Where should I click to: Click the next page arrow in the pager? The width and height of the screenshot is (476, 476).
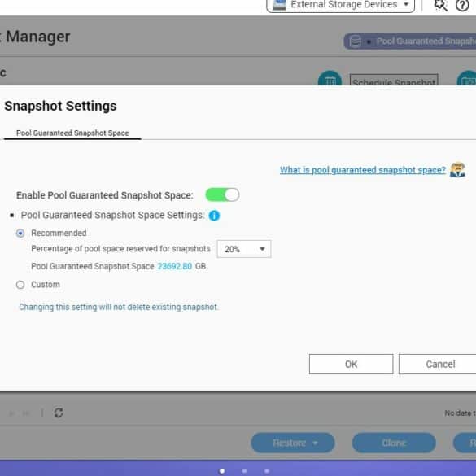11,413
